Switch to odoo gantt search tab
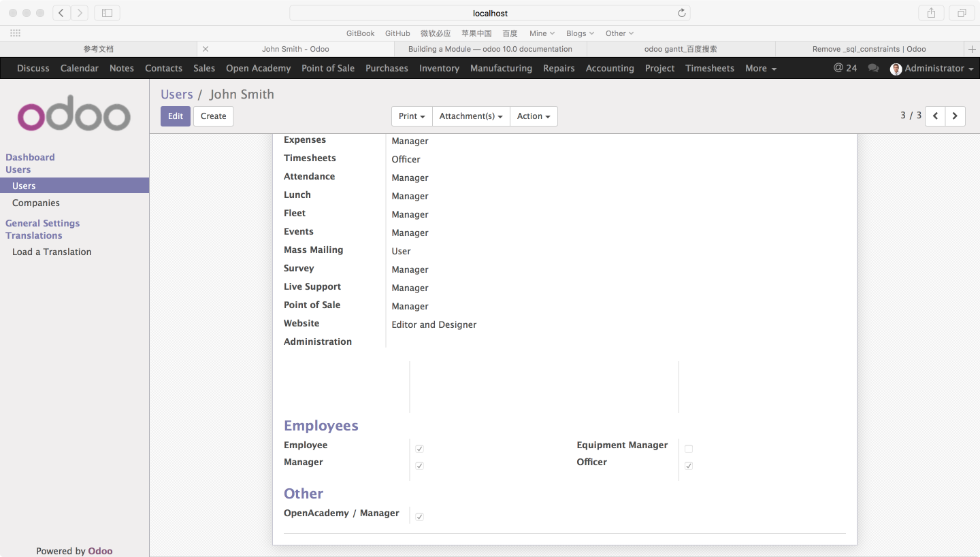980x557 pixels. click(681, 49)
